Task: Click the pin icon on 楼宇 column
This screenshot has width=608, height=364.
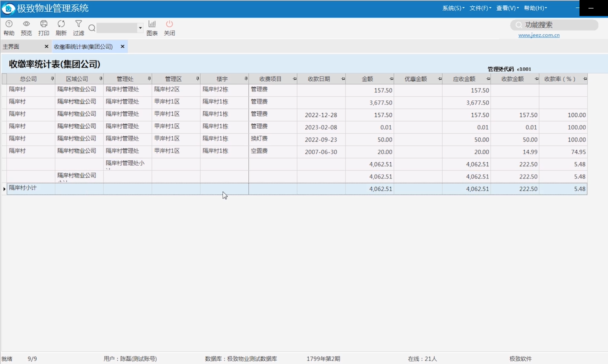Action: pos(246,79)
